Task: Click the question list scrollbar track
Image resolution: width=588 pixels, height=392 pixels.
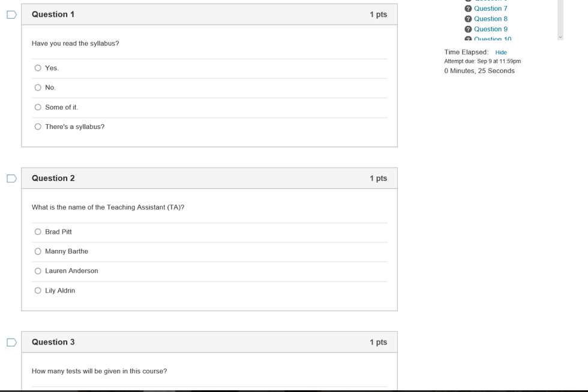Action: pos(560,18)
